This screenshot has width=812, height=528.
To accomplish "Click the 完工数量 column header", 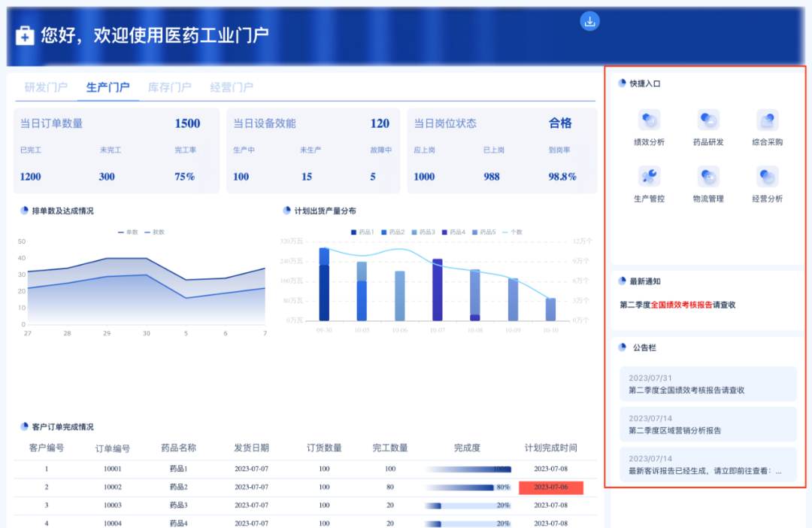I will pos(390,448).
